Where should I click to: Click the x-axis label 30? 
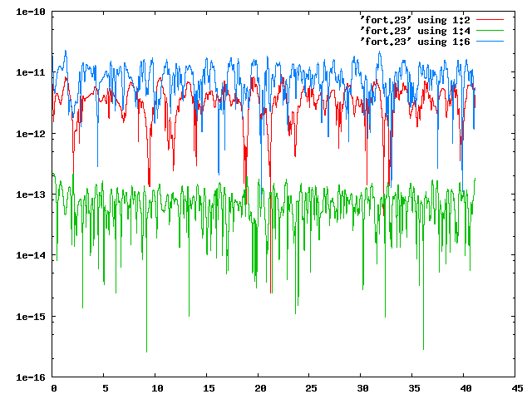362,388
